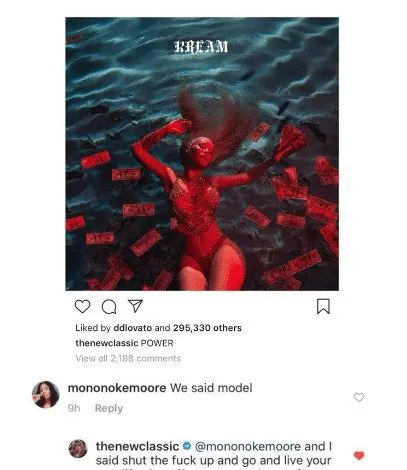Open thenewclassic username in the reply comment
The image size is (407, 470).
click(137, 446)
